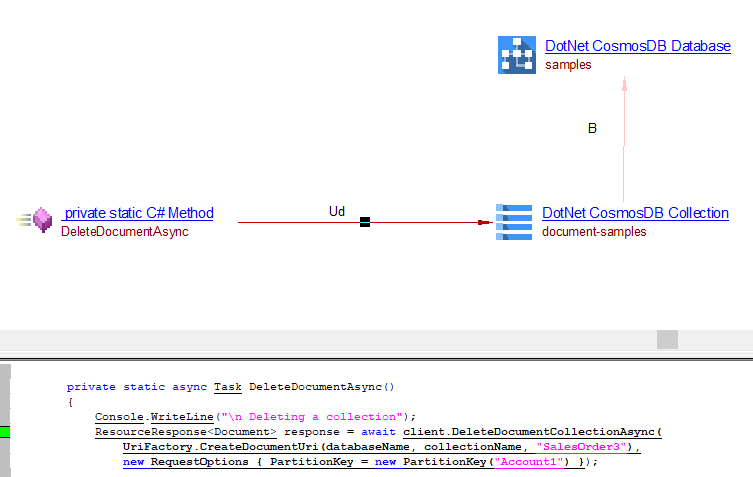Viewport: 753px width, 477px height.
Task: Click the pink arrowhead below Database node
Action: (624, 84)
